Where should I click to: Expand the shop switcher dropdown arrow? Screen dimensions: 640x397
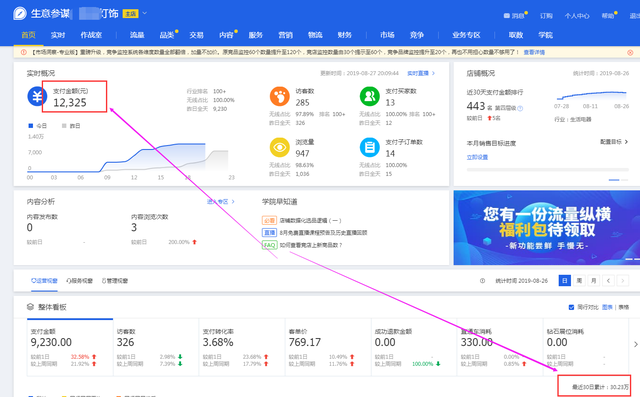tap(144, 13)
